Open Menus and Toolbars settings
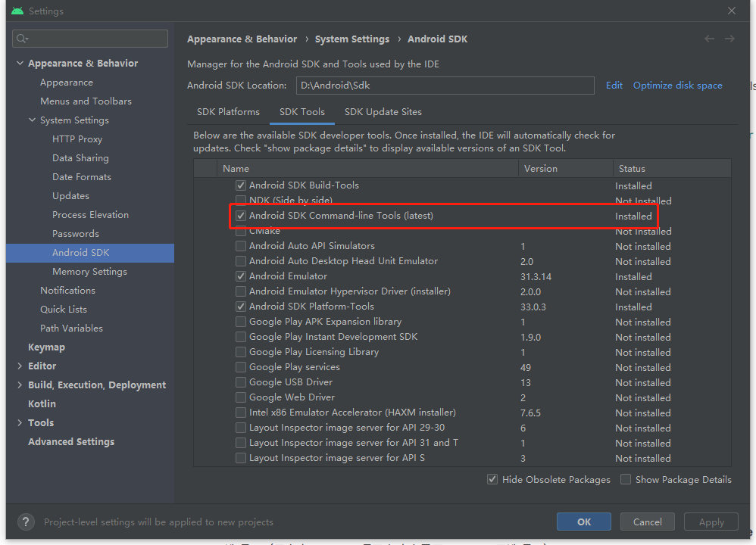The height and width of the screenshot is (545, 756). (86, 101)
